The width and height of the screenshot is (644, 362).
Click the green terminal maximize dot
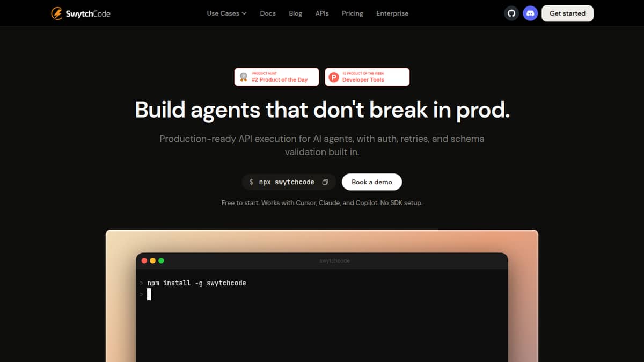click(161, 260)
